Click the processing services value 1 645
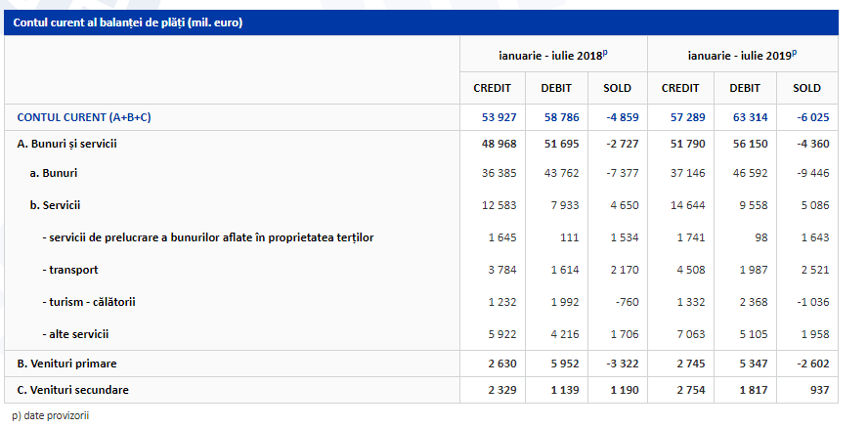This screenshot has width=868, height=428. [x=502, y=237]
